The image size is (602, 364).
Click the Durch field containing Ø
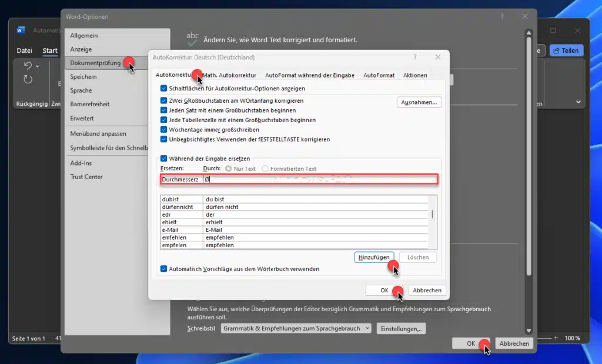point(320,179)
